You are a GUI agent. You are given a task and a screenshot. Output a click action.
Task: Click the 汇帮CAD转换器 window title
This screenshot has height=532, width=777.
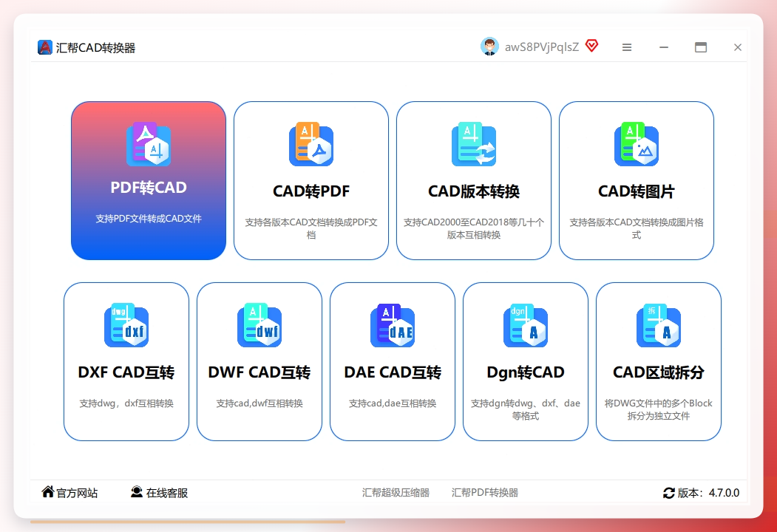point(95,47)
